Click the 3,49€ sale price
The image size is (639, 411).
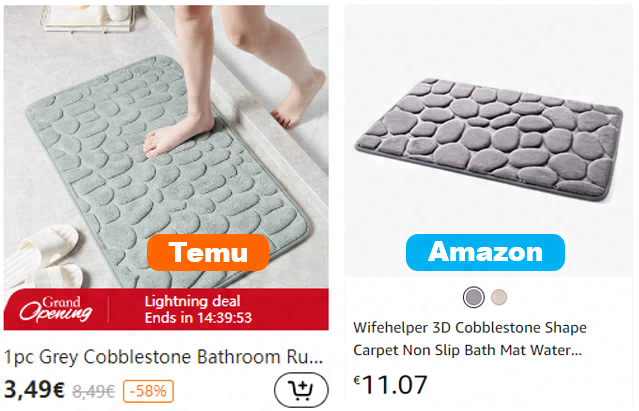click(34, 389)
